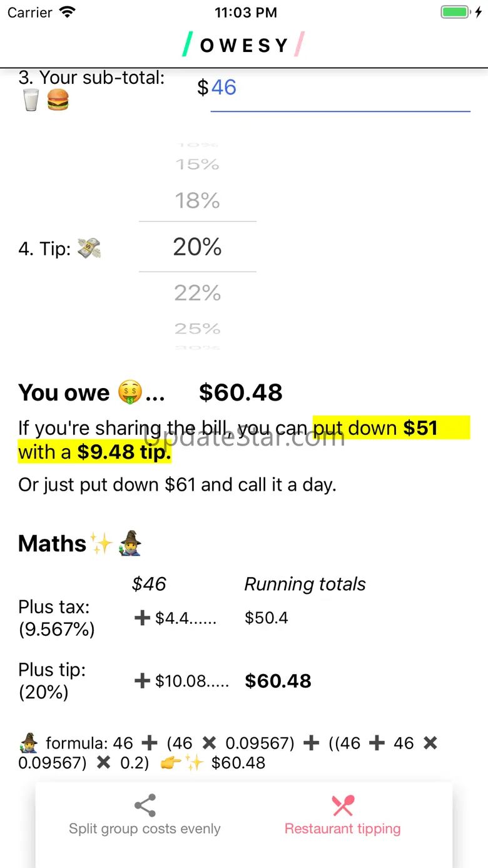Tap the share icon for splitting group costs
This screenshot has width=488, height=868.
point(145,805)
